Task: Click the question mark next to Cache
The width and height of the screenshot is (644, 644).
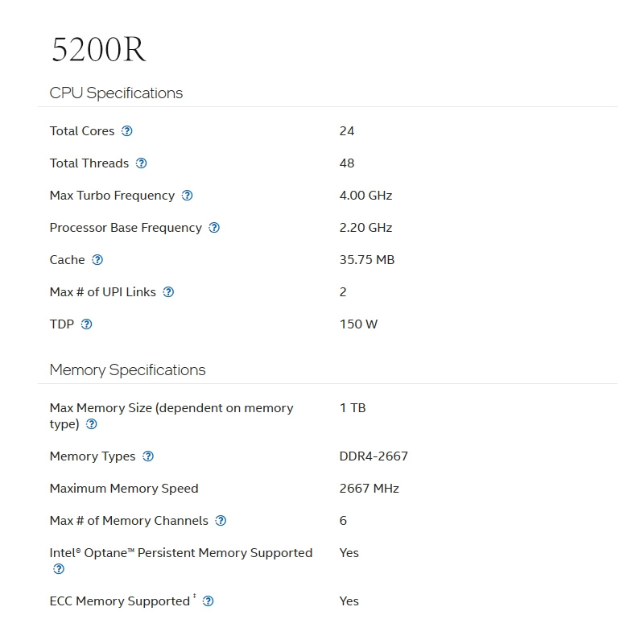Action: (97, 260)
